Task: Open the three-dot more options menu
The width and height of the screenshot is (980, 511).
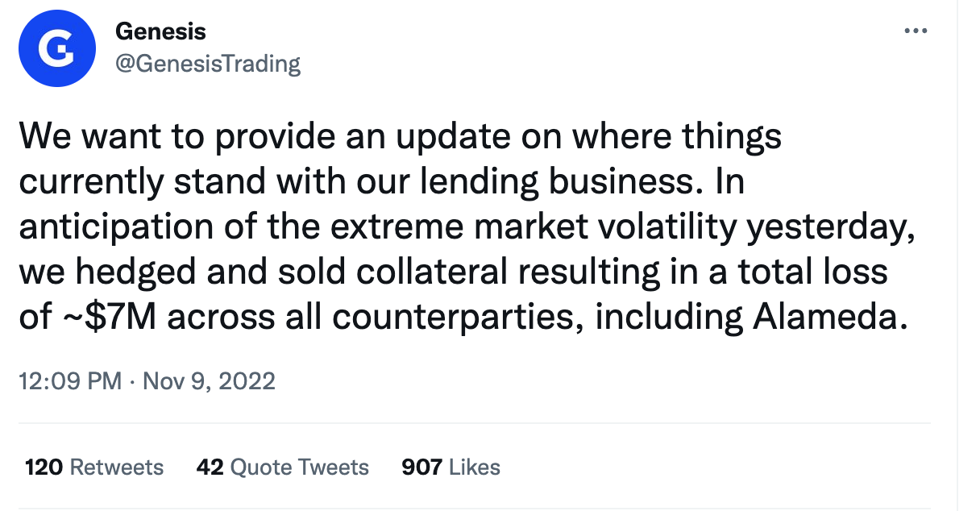Action: 916,31
